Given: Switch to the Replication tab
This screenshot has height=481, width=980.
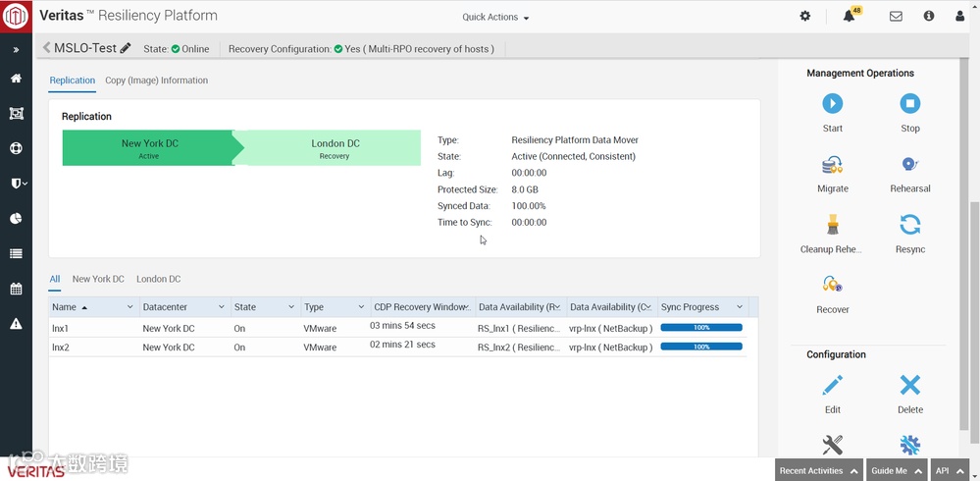Looking at the screenshot, I should point(73,80).
